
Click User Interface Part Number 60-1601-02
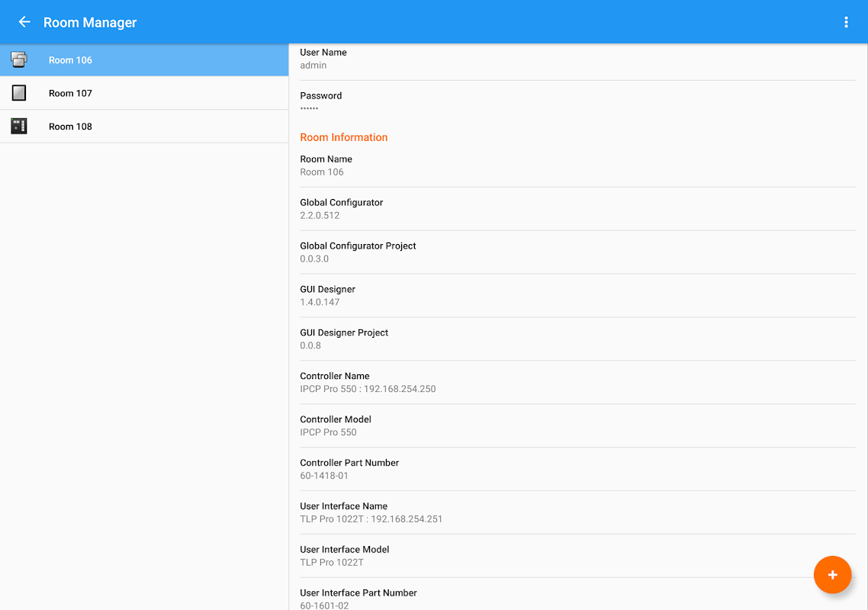pos(578,598)
